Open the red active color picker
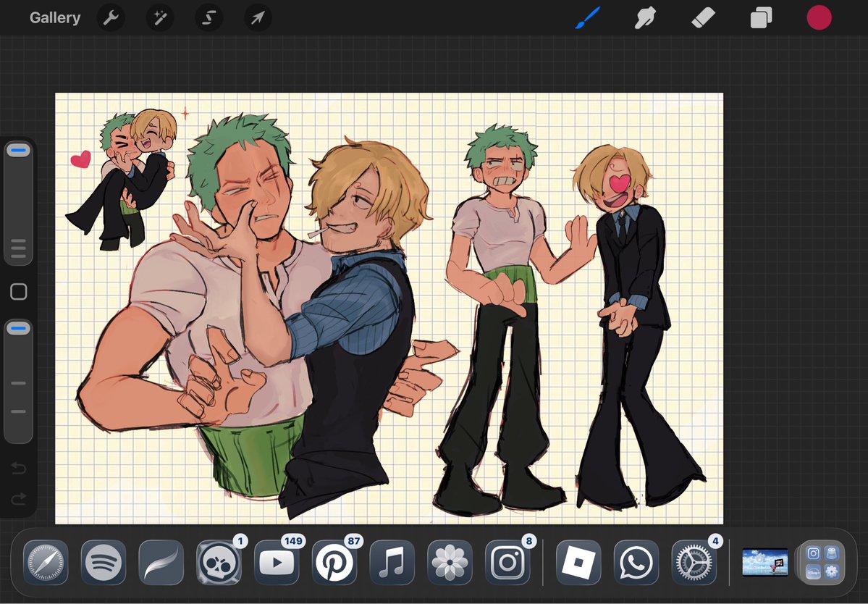Image resolution: width=868 pixels, height=604 pixels. [819, 17]
